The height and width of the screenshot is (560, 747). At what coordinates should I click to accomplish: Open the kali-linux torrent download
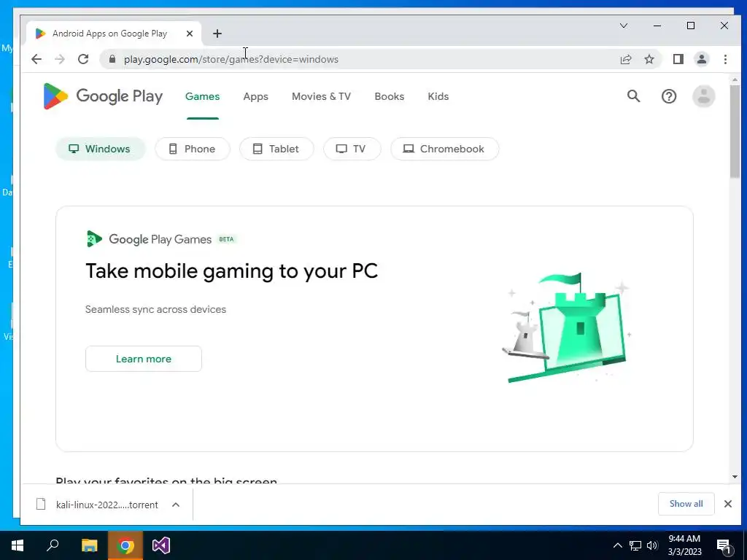tap(98, 505)
